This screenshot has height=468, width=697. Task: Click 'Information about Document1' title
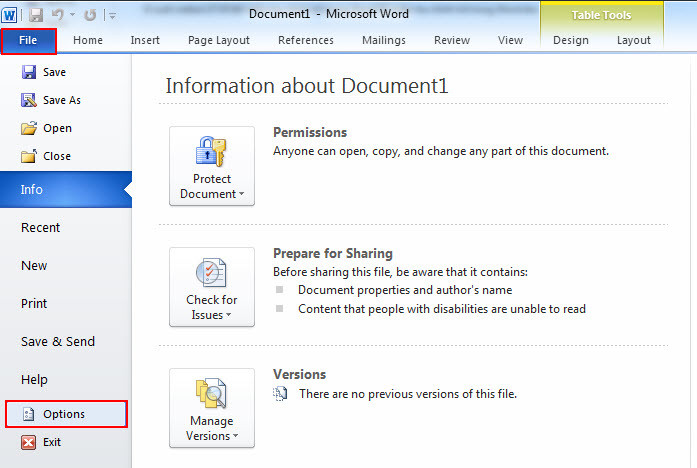point(307,86)
